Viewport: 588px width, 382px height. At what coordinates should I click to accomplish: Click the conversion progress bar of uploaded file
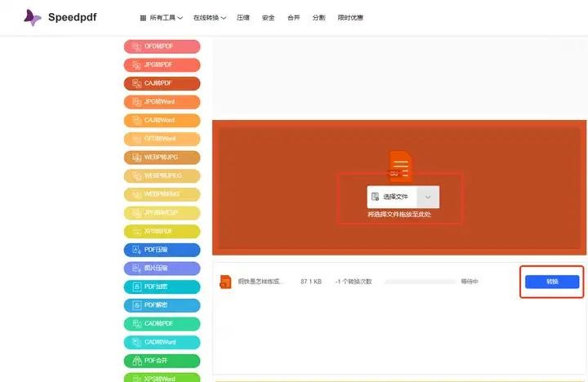(420, 282)
